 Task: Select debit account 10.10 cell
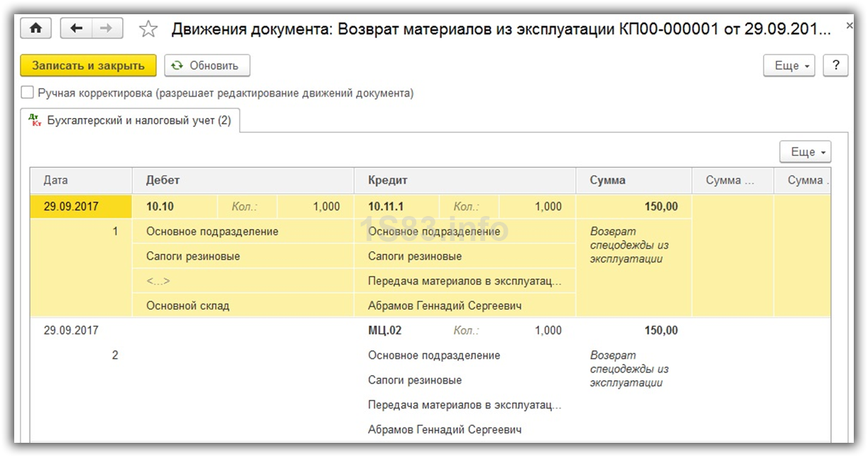[161, 207]
